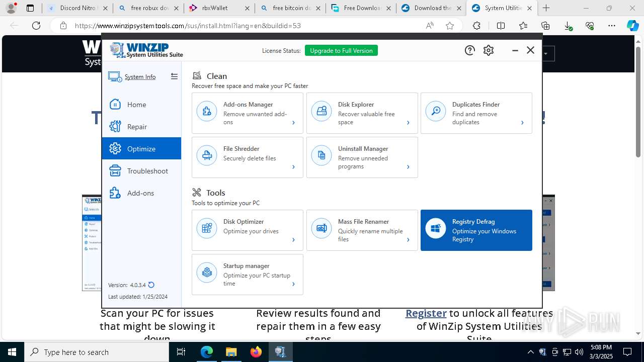This screenshot has height=362, width=644.
Task: Switch to the free robux browser tab
Action: tap(148, 8)
